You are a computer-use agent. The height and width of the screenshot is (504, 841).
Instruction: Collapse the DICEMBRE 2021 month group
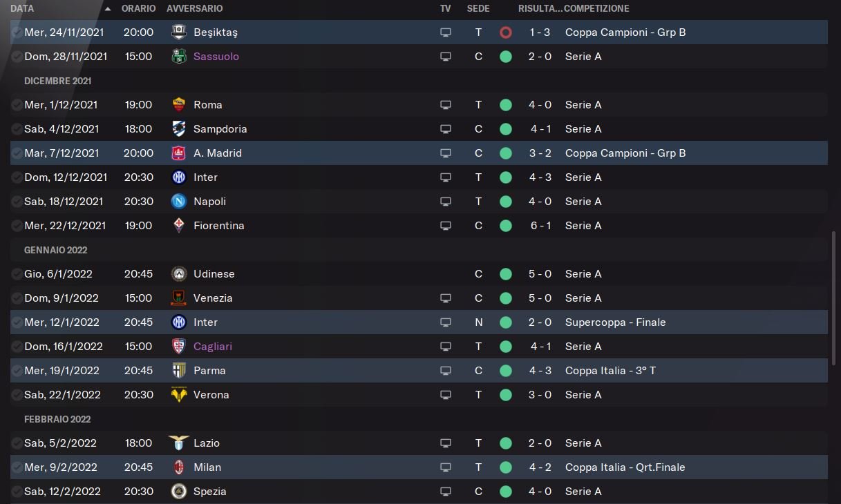click(x=57, y=81)
